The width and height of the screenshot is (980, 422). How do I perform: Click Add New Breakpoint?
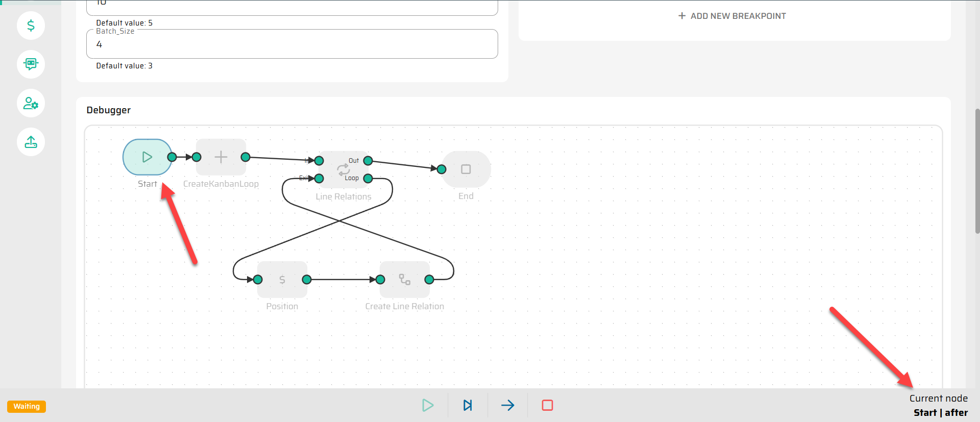(732, 16)
